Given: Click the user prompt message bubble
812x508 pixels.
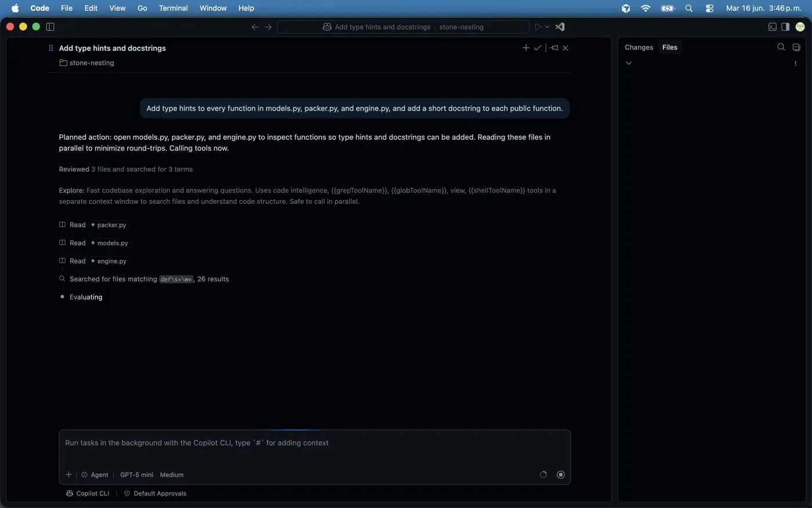Looking at the screenshot, I should (x=354, y=108).
